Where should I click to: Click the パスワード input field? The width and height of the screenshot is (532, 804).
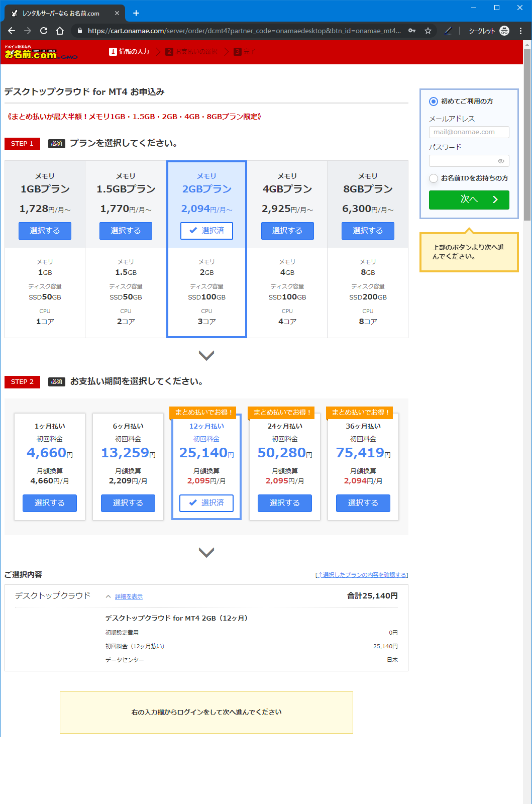(469, 161)
